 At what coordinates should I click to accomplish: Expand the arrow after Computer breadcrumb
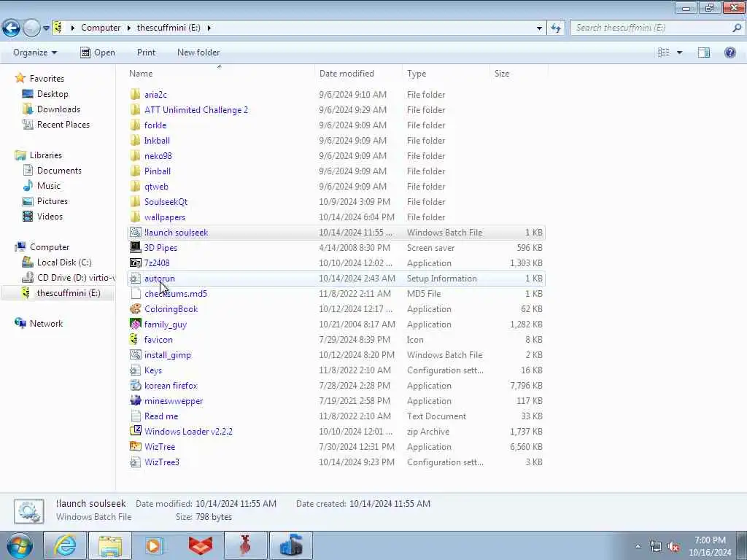(x=128, y=28)
